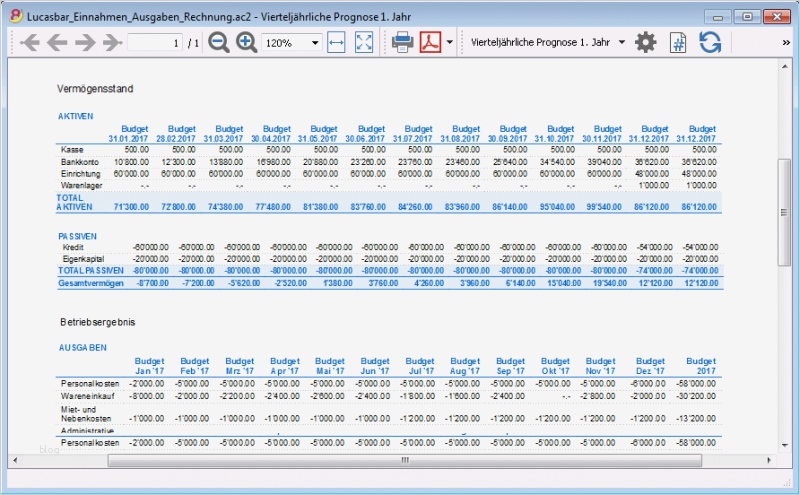The height and width of the screenshot is (495, 800).
Task: Click the Eigenkapital row label
Action: pyautogui.click(x=83, y=259)
